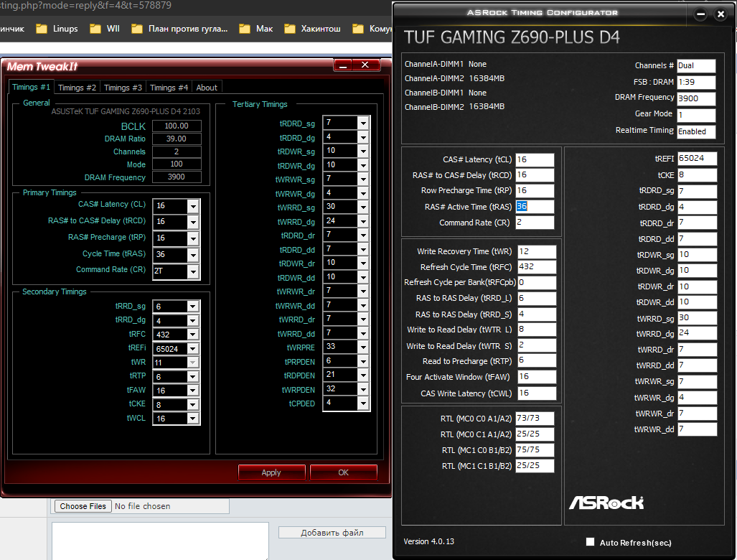Click the Four Activate Window (tFAW) field
The image size is (737, 560).
[x=537, y=377]
